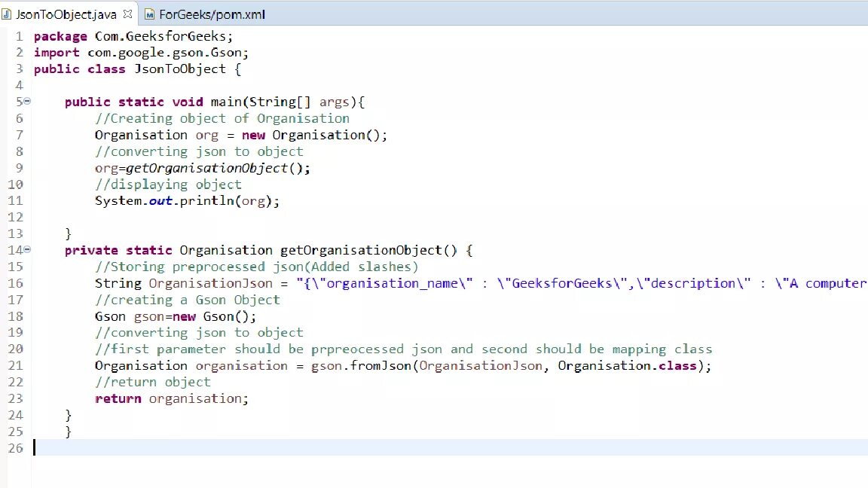Click comment '//Storing preprocessed json(Added slashes)'
This screenshot has height=488, width=868.
click(256, 267)
